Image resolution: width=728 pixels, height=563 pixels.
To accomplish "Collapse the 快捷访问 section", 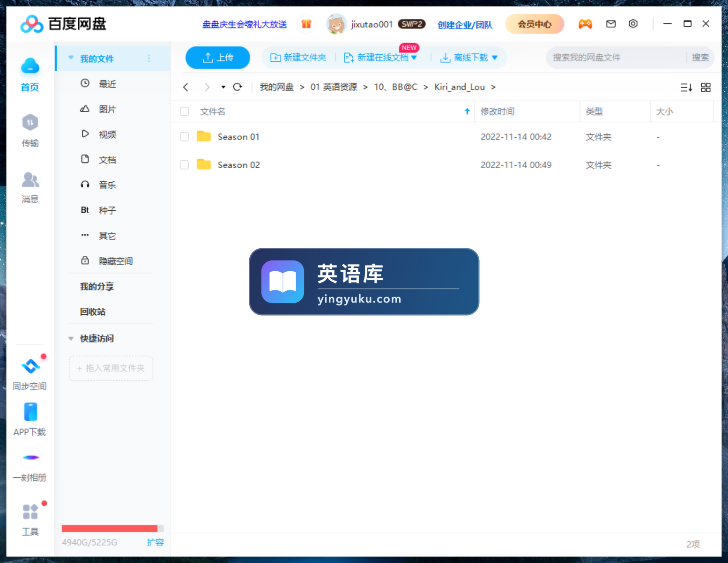I will (71, 338).
